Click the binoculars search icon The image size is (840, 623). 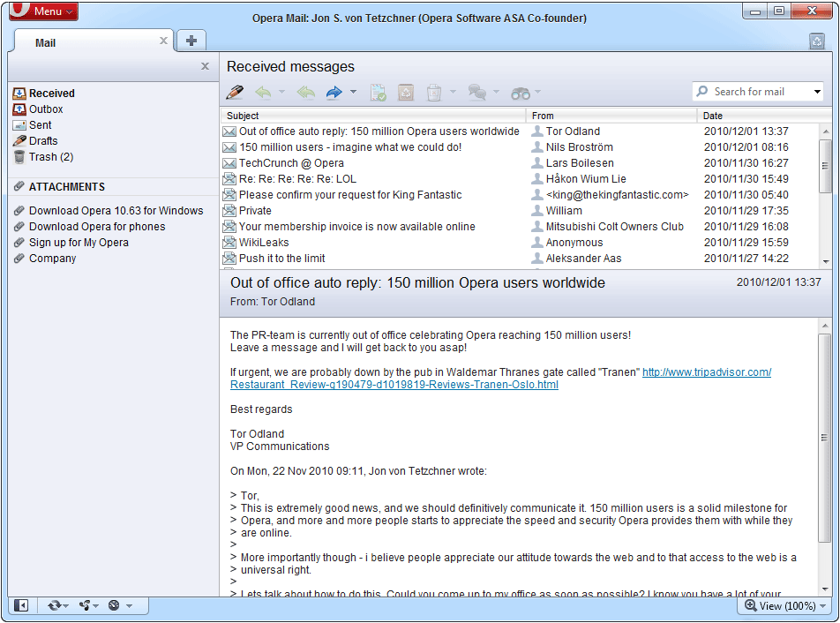521,92
